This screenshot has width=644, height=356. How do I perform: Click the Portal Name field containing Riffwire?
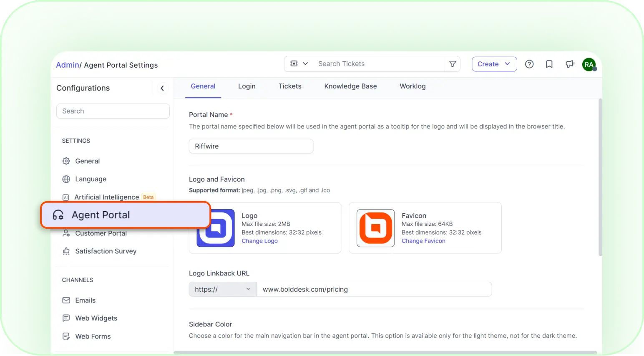pyautogui.click(x=251, y=146)
